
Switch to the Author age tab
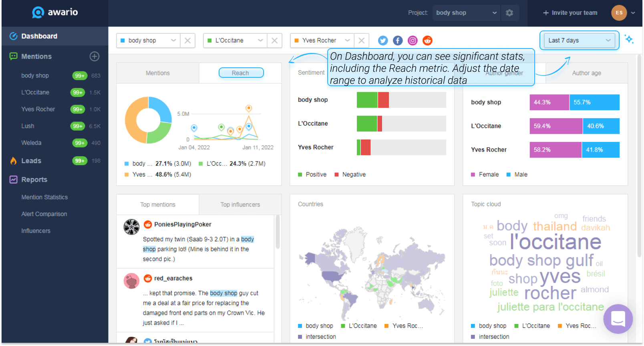pyautogui.click(x=586, y=73)
